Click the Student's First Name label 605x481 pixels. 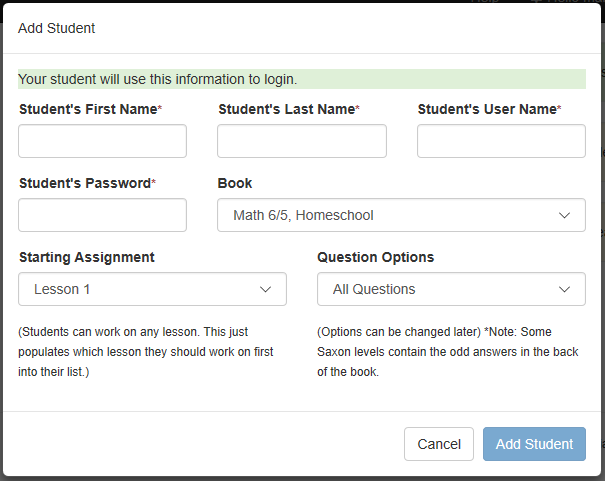point(90,109)
